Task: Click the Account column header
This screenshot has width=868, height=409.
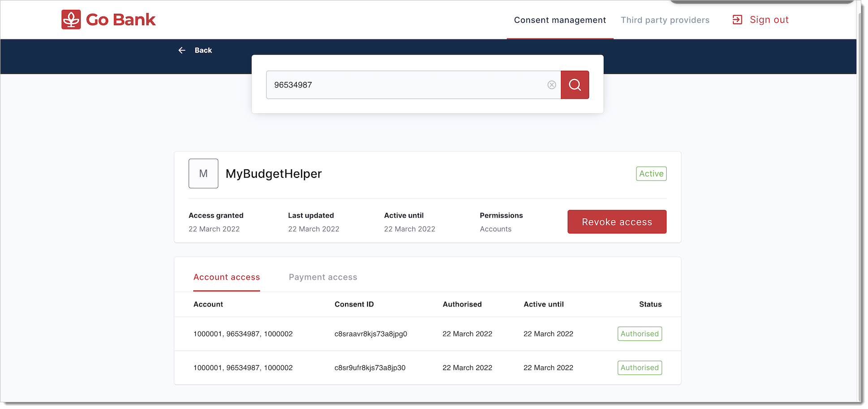Action: point(208,304)
